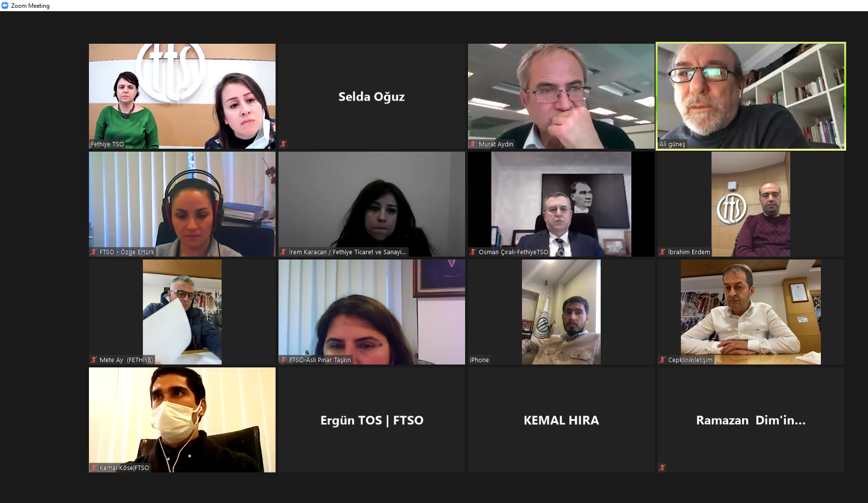
Task: Select the Ali güneş active speaker video
Action: [x=751, y=96]
